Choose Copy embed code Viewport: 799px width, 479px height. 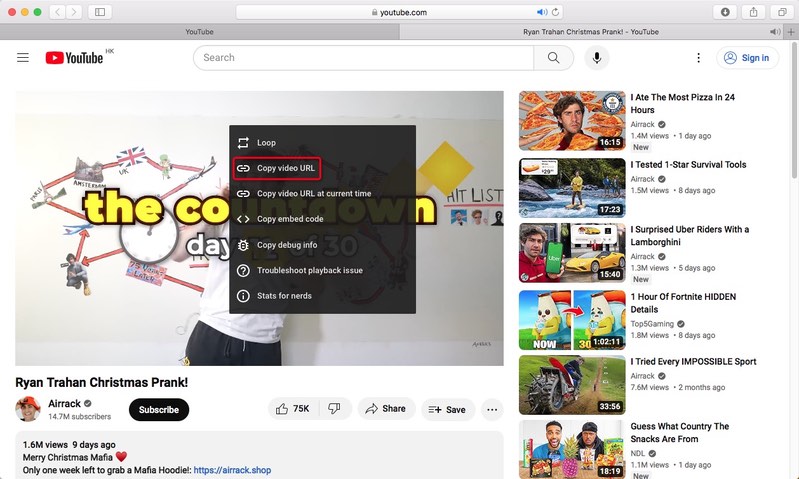(x=323, y=219)
